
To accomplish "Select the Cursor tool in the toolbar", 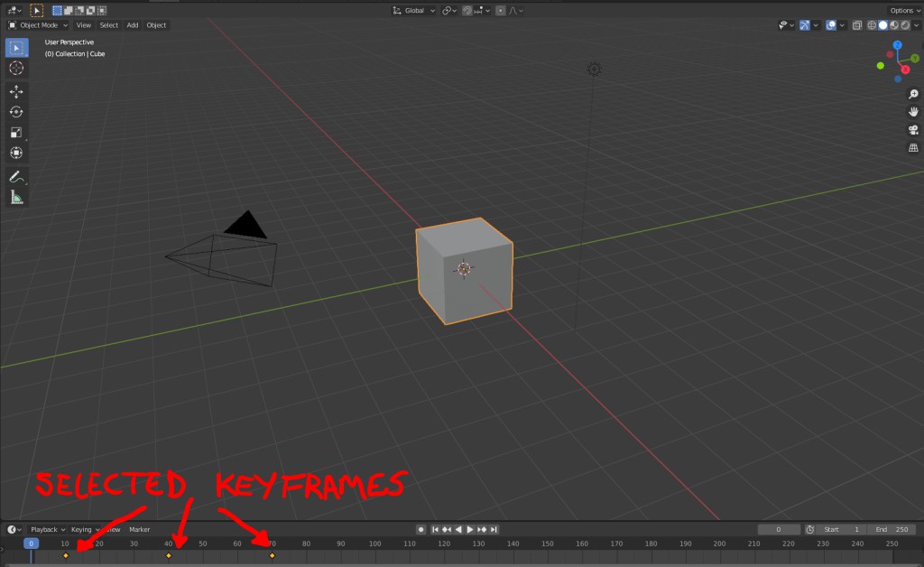I will tap(16, 69).
